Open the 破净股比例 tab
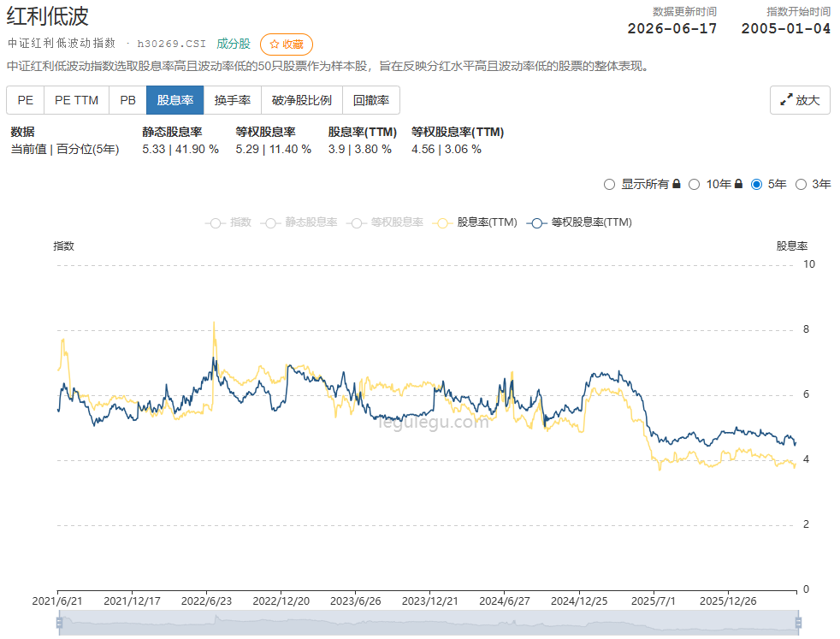This screenshot has height=639, width=840. pos(302,100)
